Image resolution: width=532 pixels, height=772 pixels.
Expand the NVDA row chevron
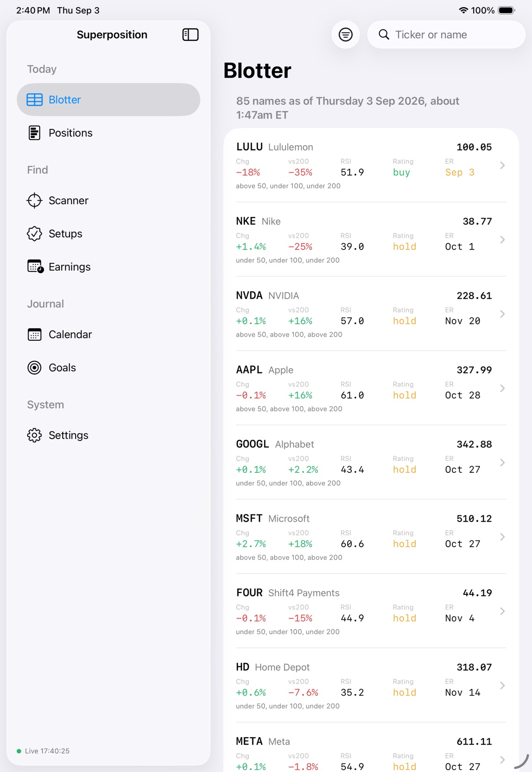click(502, 314)
